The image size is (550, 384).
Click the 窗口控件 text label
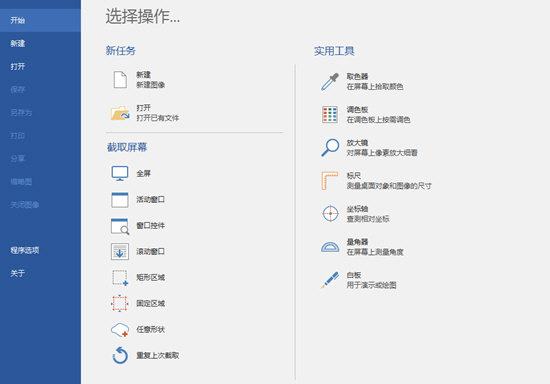pos(150,225)
